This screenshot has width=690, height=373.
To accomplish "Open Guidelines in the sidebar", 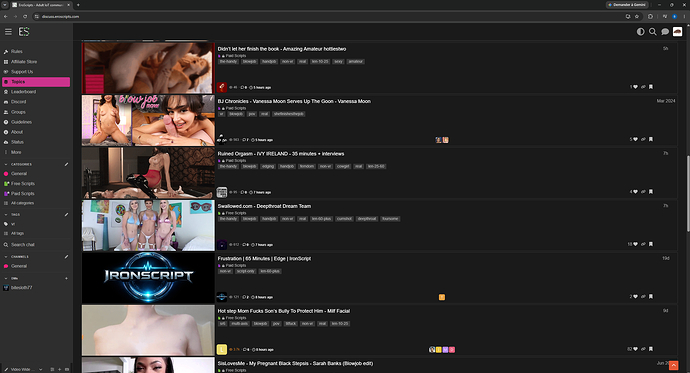I will pyautogui.click(x=36, y=122).
